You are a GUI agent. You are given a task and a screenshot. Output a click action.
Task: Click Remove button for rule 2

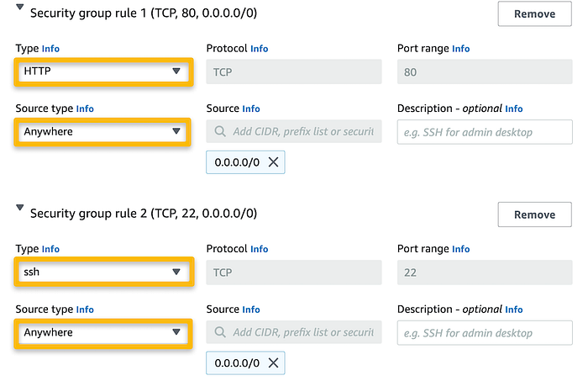pos(534,214)
